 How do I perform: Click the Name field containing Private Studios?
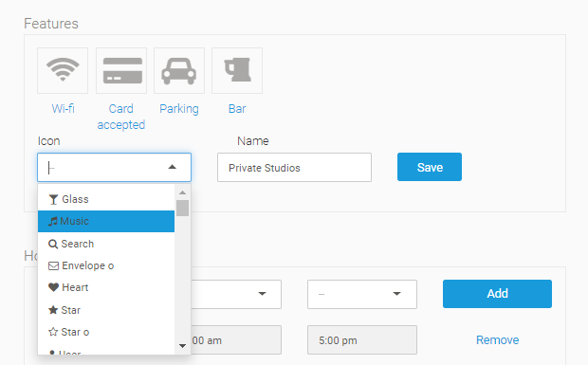click(294, 167)
